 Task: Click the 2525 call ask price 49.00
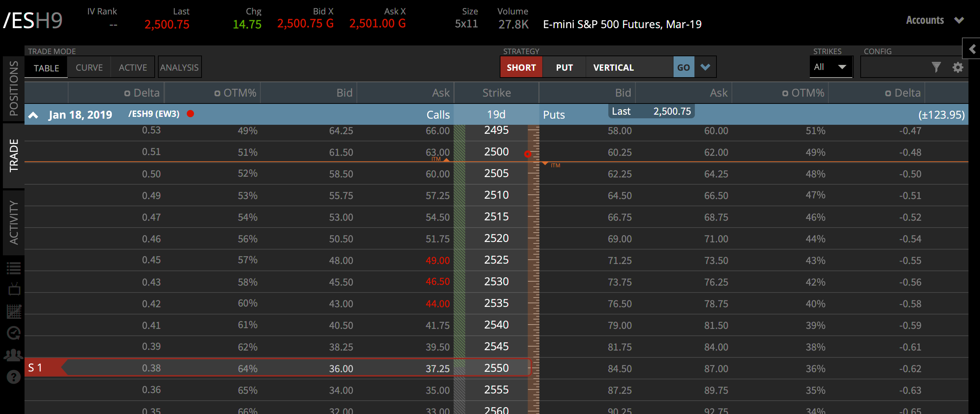tap(437, 260)
